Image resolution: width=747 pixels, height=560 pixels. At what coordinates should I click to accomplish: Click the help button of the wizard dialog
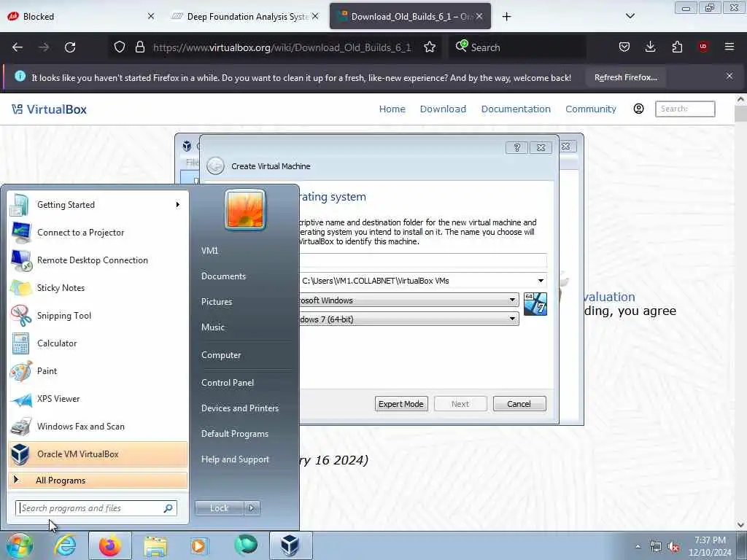tap(516, 147)
